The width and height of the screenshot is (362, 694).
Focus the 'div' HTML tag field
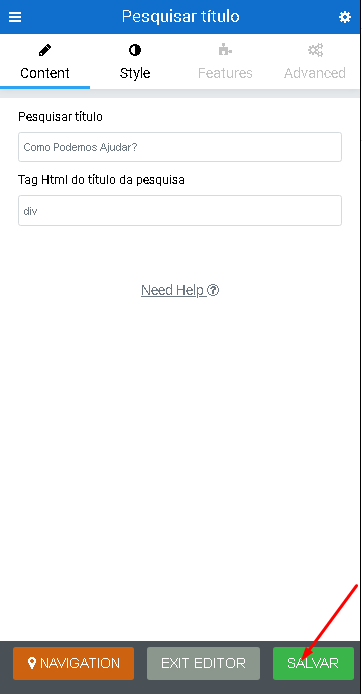[x=180, y=211]
